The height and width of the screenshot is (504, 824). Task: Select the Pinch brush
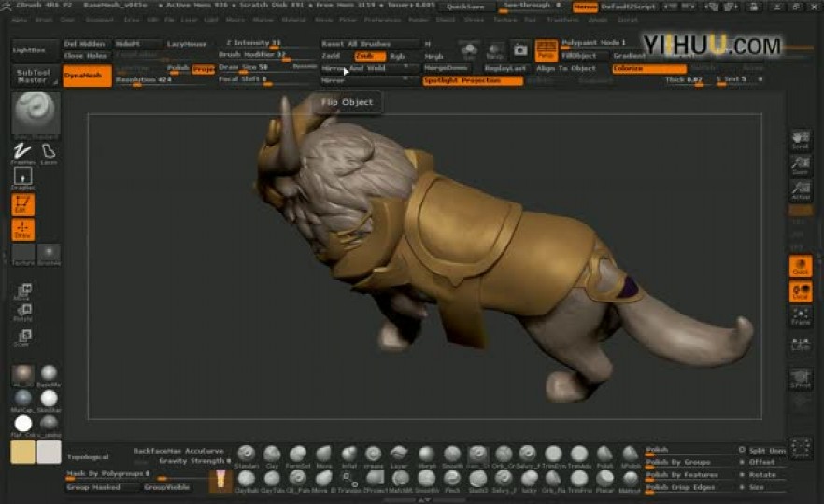click(452, 481)
